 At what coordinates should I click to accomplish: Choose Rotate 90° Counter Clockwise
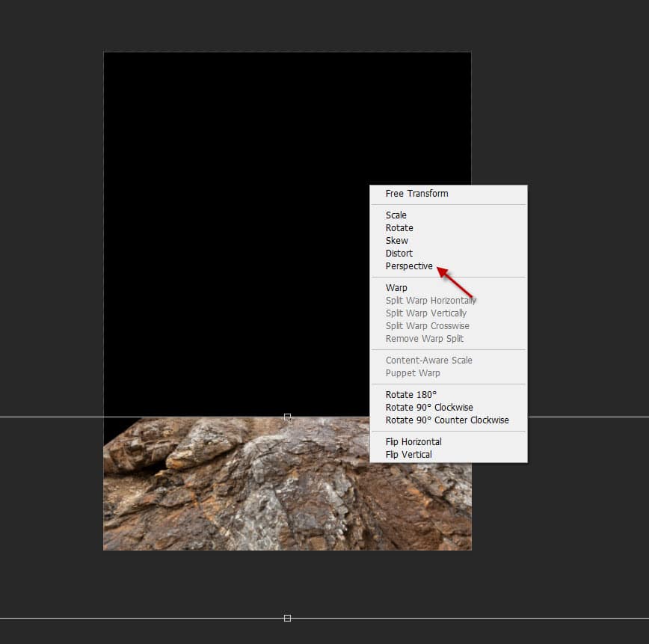click(x=446, y=420)
